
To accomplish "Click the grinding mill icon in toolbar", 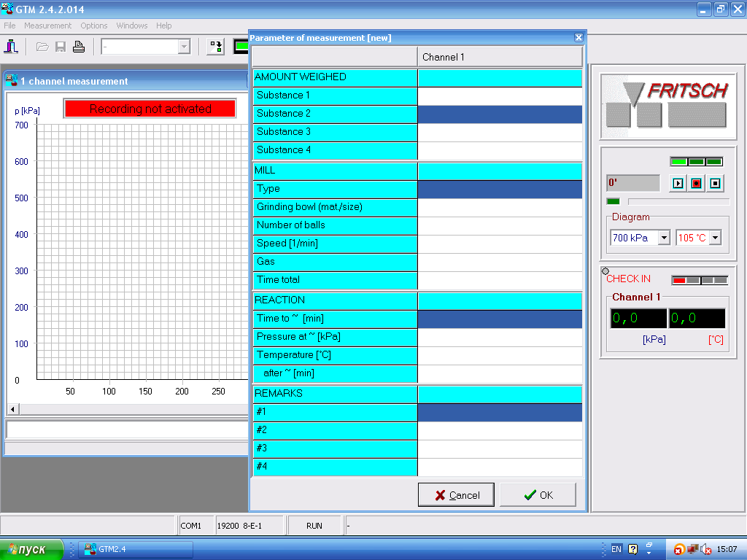I will click(x=10, y=47).
